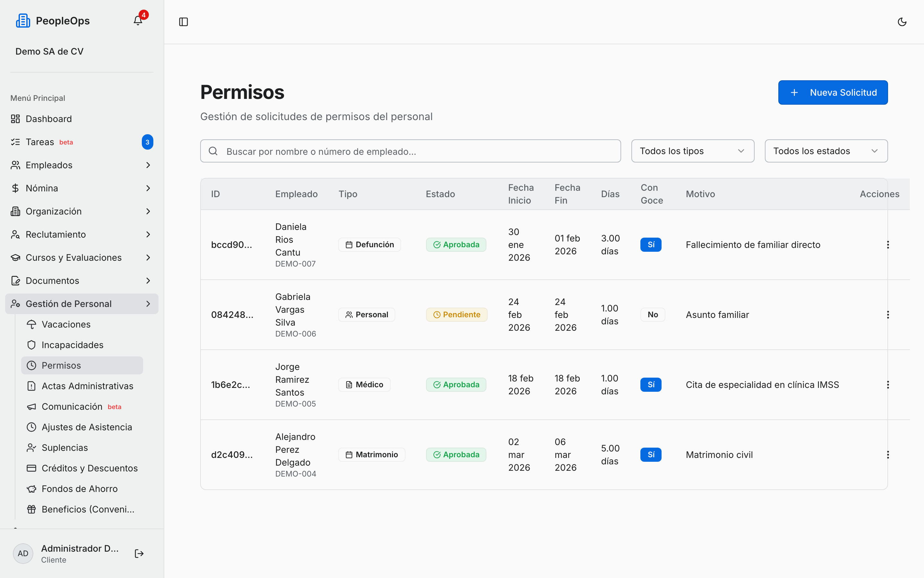The height and width of the screenshot is (578, 924).
Task: Click the Incapacidades shield icon
Action: pyautogui.click(x=31, y=345)
